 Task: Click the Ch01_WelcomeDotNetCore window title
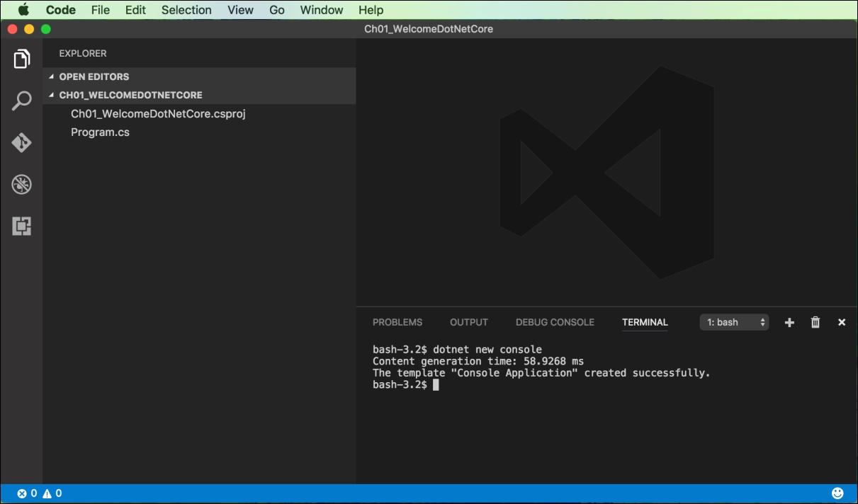pyautogui.click(x=429, y=29)
